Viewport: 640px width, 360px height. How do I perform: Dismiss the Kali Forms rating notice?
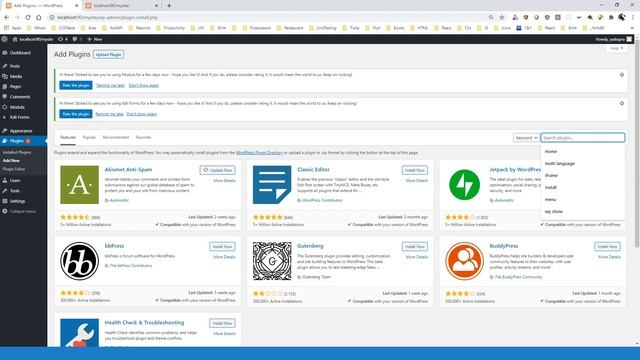pyautogui.click(x=622, y=103)
